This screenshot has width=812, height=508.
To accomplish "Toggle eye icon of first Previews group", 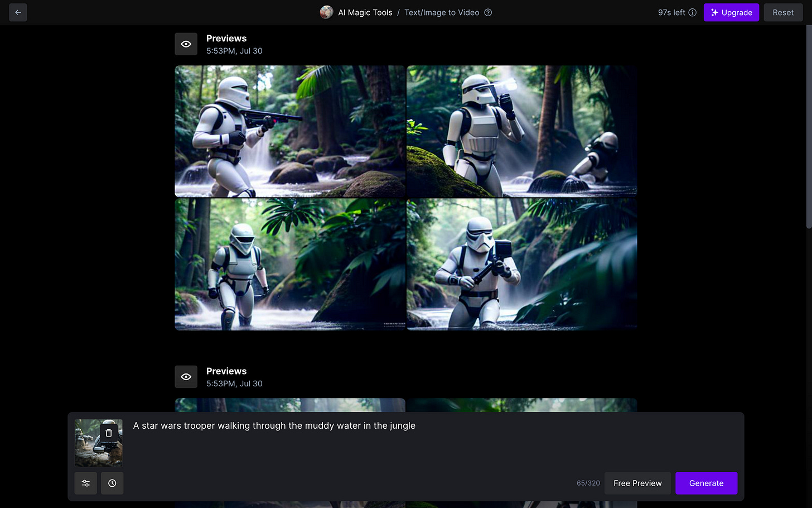I will pyautogui.click(x=186, y=44).
